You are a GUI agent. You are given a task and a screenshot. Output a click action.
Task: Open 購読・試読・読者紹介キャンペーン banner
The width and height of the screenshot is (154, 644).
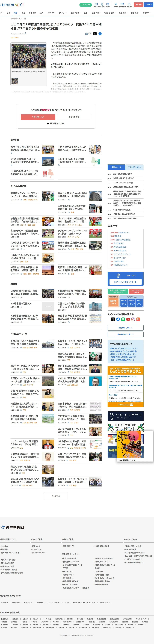pyautogui.click(x=118, y=291)
